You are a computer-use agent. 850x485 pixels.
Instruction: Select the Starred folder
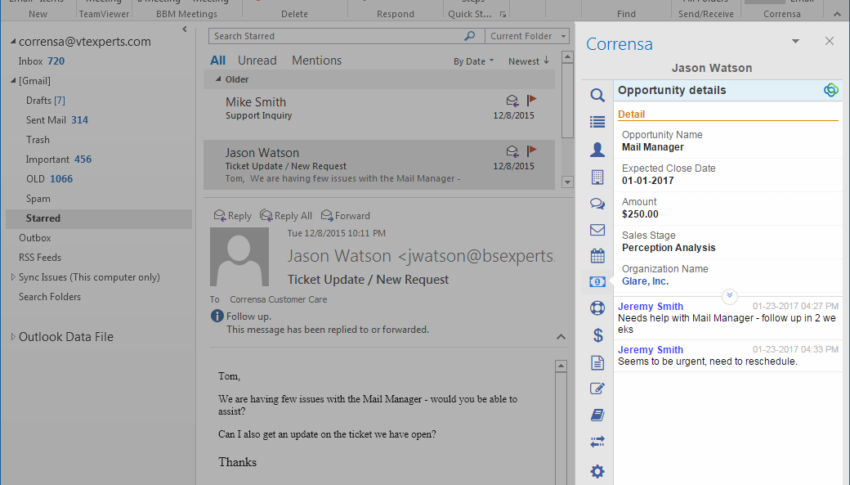(x=99, y=218)
